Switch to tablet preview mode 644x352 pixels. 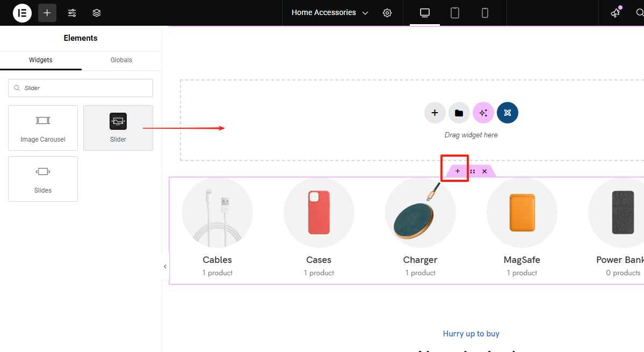pyautogui.click(x=455, y=13)
